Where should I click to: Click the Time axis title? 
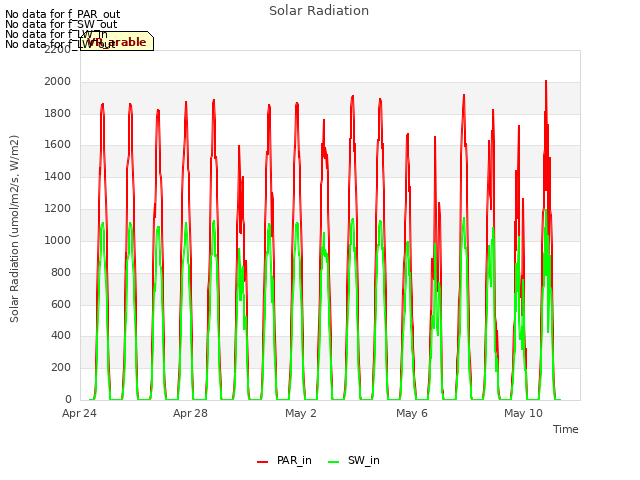tap(566, 429)
